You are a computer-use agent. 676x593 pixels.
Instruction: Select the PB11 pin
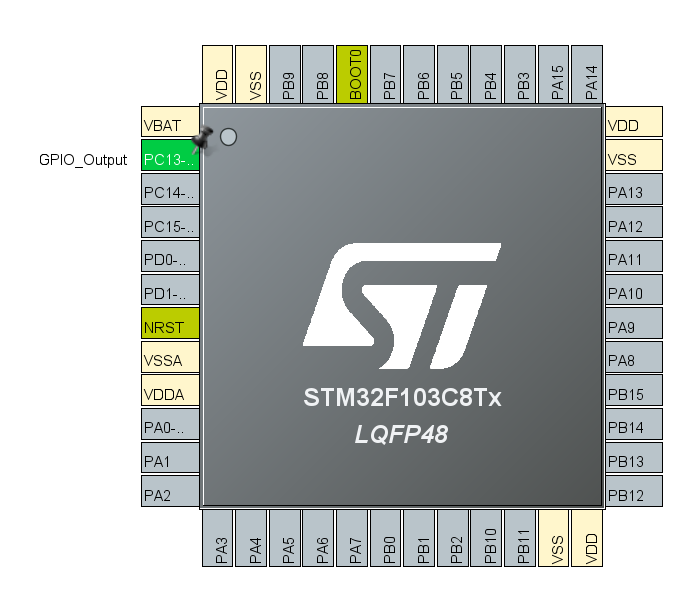[520, 538]
